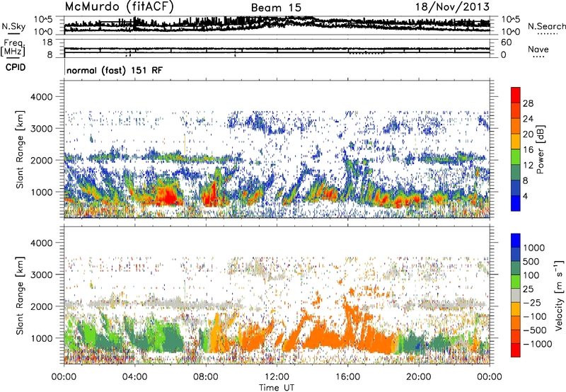Image resolution: width=566 pixels, height=392 pixels.
Task: Click the normal (fast) 151 RF text
Action: [115, 70]
